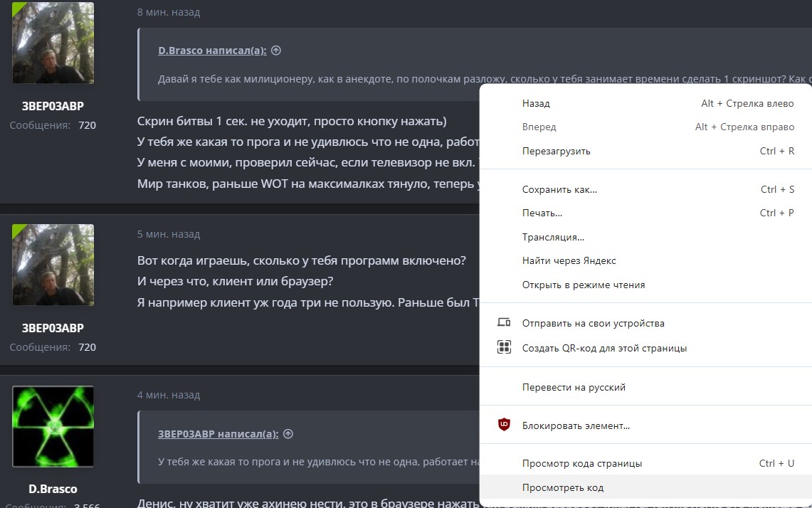Click 'Назад' in the context menu
The width and height of the screenshot is (812, 508).
535,103
